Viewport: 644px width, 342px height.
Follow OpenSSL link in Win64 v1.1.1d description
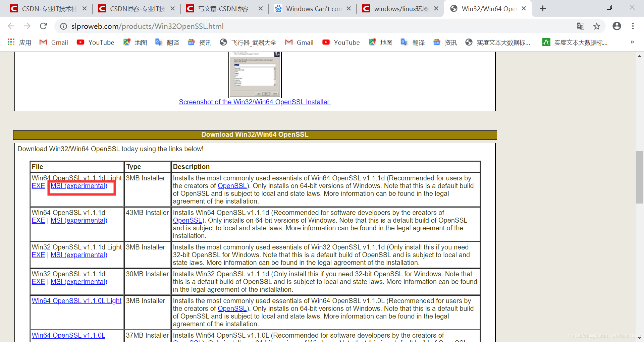(x=187, y=220)
